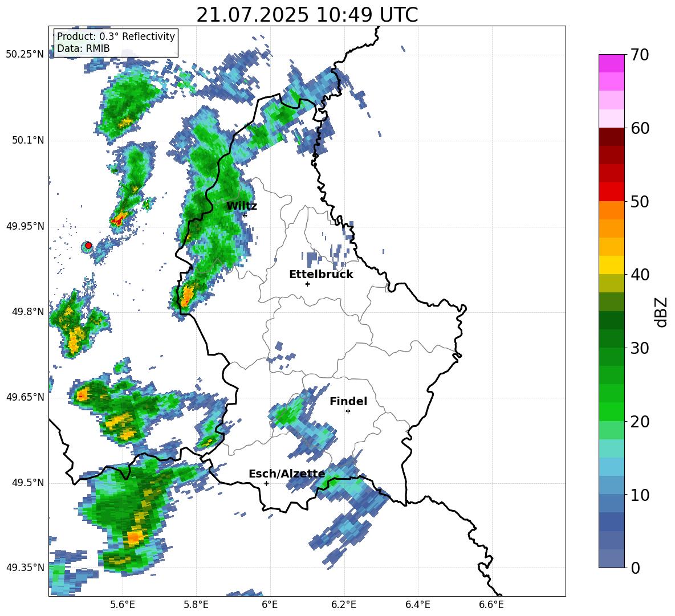The width and height of the screenshot is (675, 616).
Task: Click the Ettelbruck city label
Action: point(321,275)
